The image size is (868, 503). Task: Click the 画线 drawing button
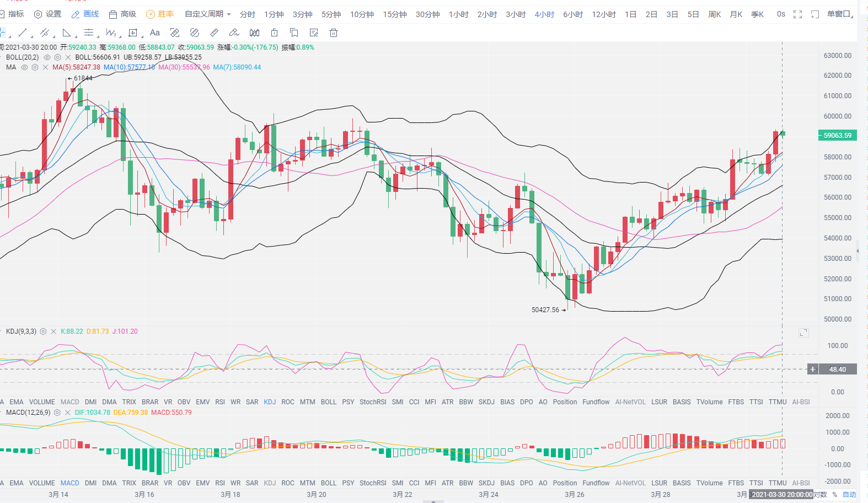pyautogui.click(x=85, y=14)
